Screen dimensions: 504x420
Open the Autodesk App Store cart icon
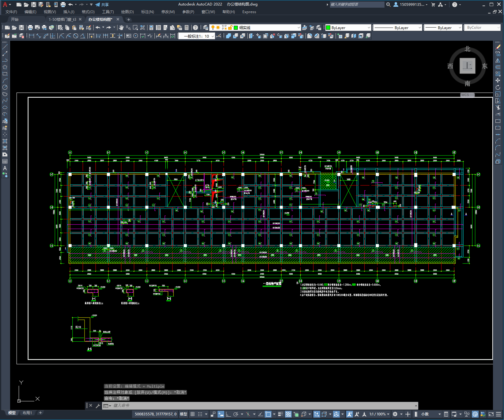(x=433, y=4)
